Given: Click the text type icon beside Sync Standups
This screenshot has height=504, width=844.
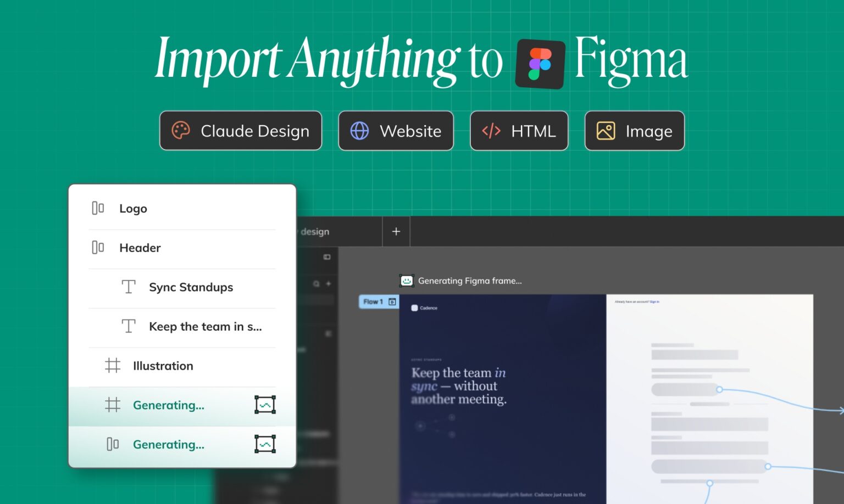Looking at the screenshot, I should pos(129,287).
